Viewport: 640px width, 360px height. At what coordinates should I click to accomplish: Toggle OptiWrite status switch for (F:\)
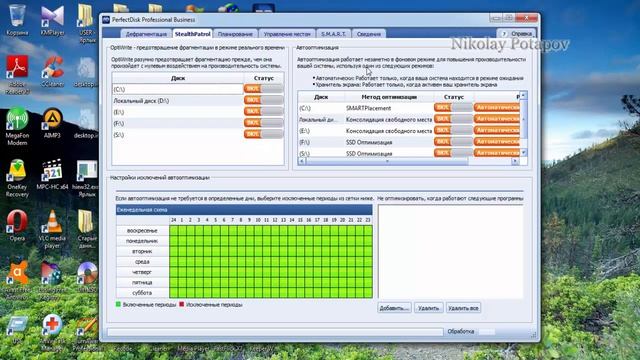263,123
